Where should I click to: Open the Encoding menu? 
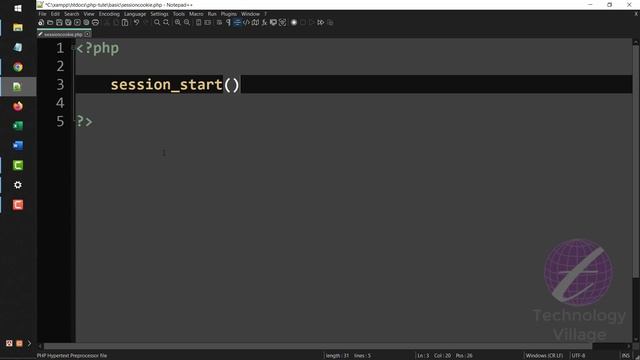(x=109, y=14)
